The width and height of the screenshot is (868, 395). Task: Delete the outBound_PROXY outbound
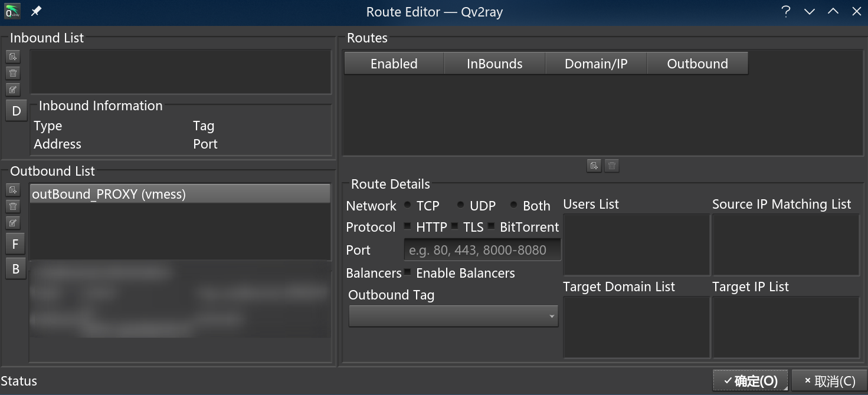pyautogui.click(x=12, y=206)
